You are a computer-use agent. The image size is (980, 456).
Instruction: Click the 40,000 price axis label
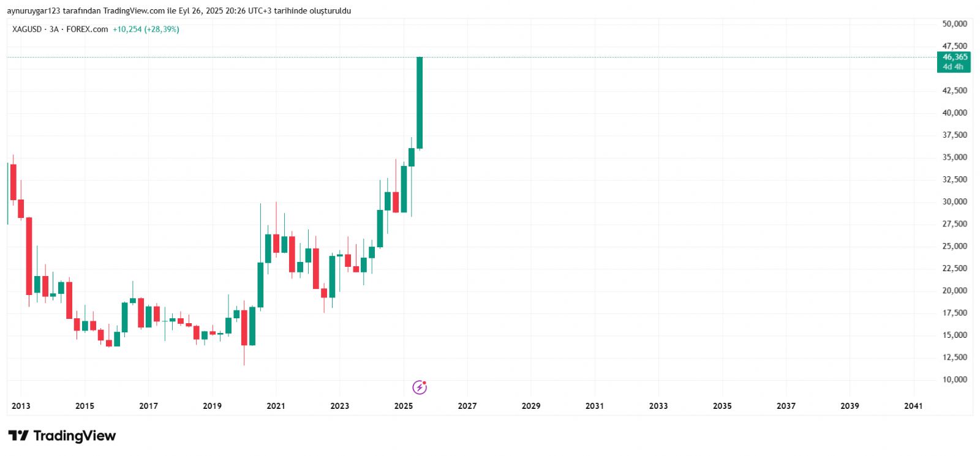point(954,113)
